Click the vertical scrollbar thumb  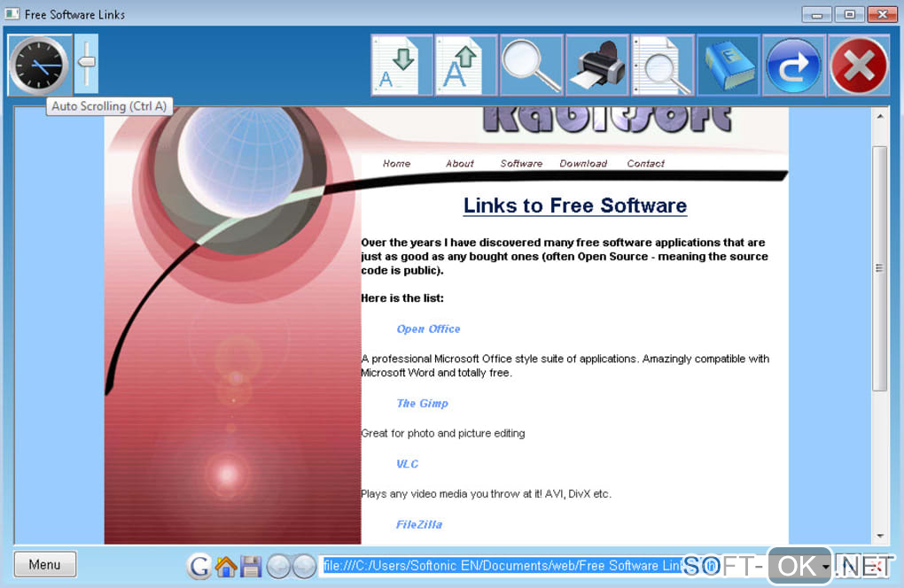[x=879, y=268]
